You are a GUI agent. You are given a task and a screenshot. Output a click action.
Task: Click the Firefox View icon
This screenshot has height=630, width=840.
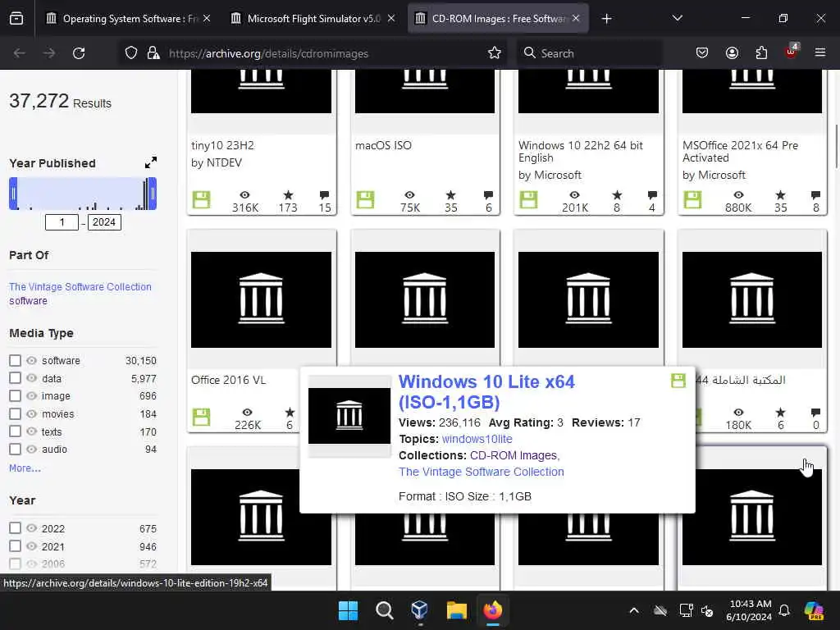16,19
